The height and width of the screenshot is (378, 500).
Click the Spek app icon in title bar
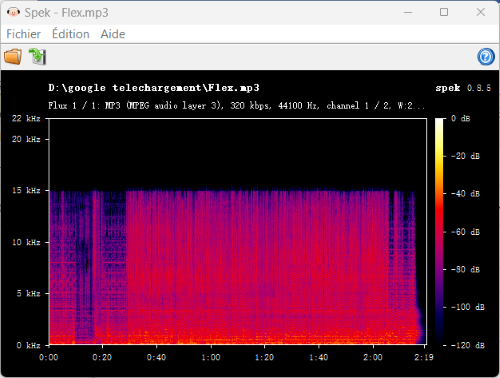click(x=13, y=13)
